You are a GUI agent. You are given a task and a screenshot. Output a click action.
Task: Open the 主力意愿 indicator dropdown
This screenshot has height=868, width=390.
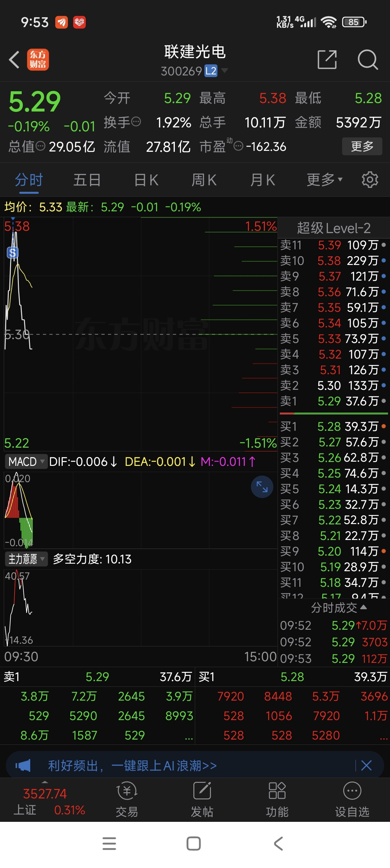[x=26, y=559]
